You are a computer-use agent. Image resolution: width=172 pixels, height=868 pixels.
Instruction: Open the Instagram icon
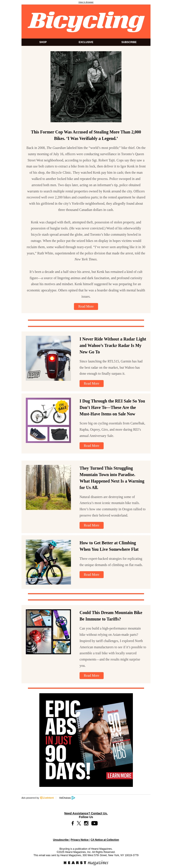(x=86, y=823)
